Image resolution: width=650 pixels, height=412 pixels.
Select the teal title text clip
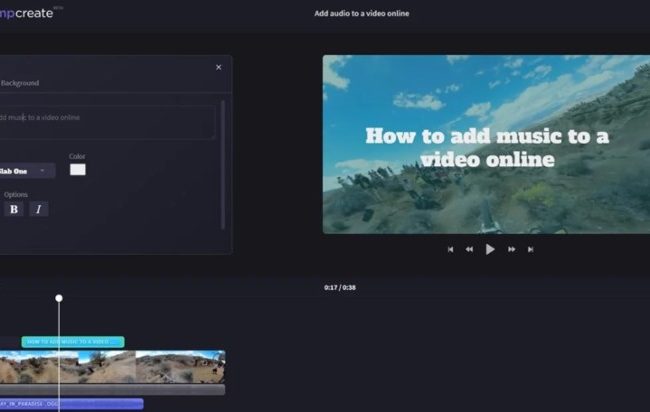click(73, 342)
